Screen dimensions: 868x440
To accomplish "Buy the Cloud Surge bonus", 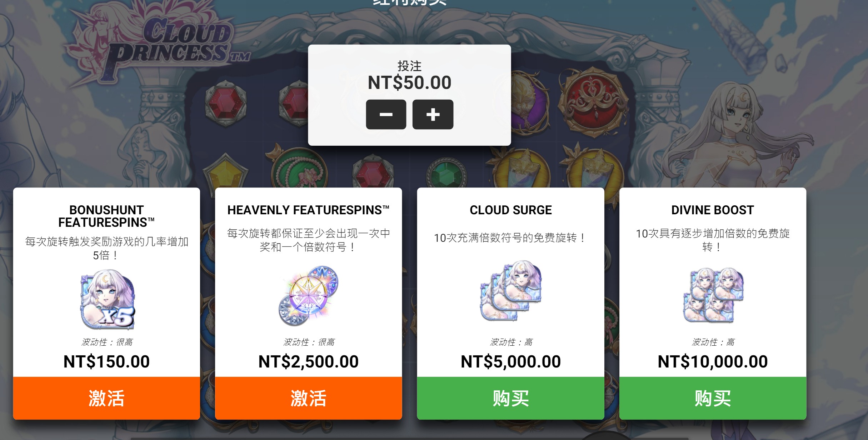I will (x=510, y=398).
